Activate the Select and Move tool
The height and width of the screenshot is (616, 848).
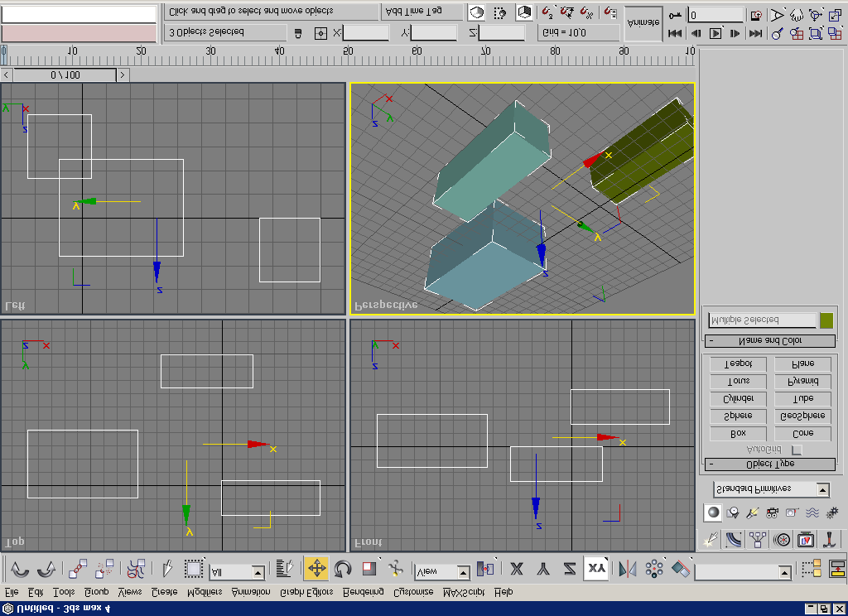316,569
